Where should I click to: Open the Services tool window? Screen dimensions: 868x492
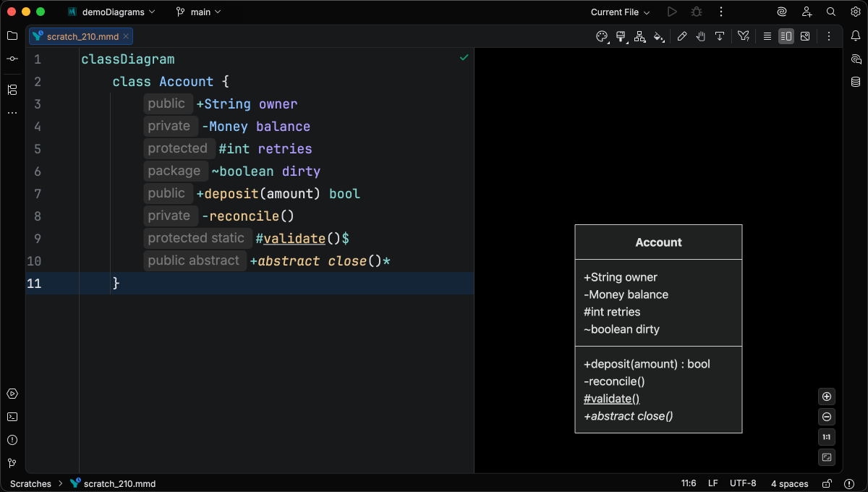coord(12,394)
